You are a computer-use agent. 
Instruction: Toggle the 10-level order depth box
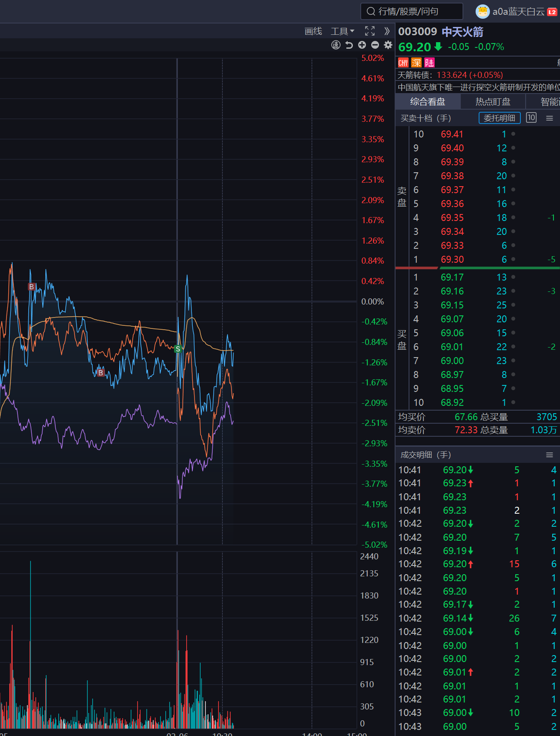pyautogui.click(x=531, y=118)
